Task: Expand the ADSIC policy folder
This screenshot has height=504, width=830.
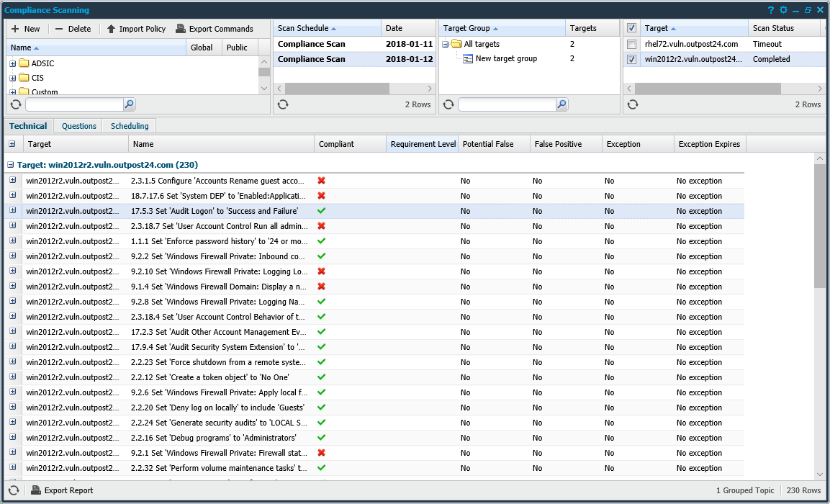Action: point(12,63)
